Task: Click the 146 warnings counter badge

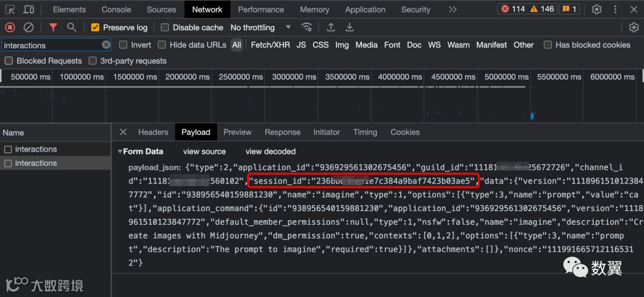Action: pyautogui.click(x=541, y=9)
